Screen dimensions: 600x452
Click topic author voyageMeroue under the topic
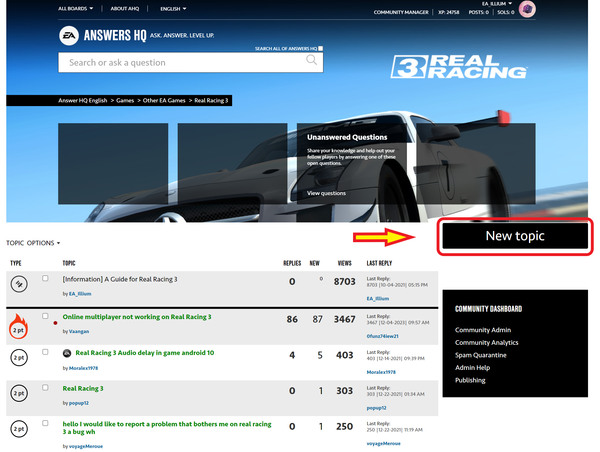(x=86, y=446)
